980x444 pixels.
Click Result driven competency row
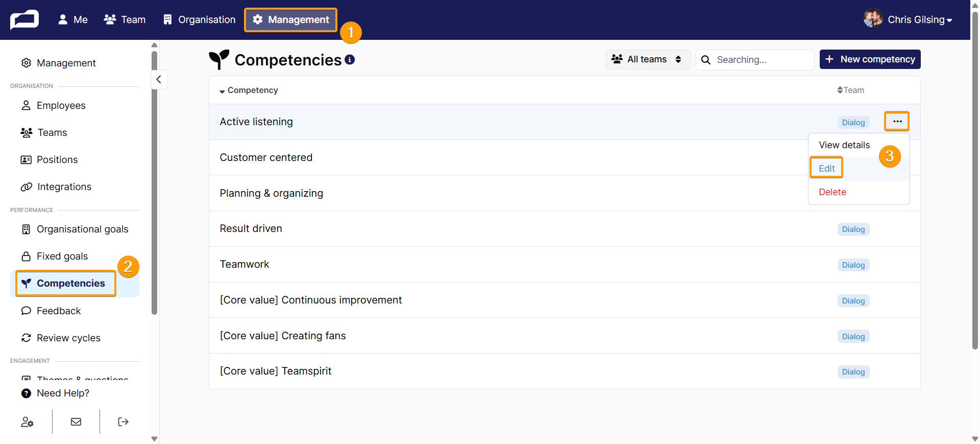click(565, 228)
